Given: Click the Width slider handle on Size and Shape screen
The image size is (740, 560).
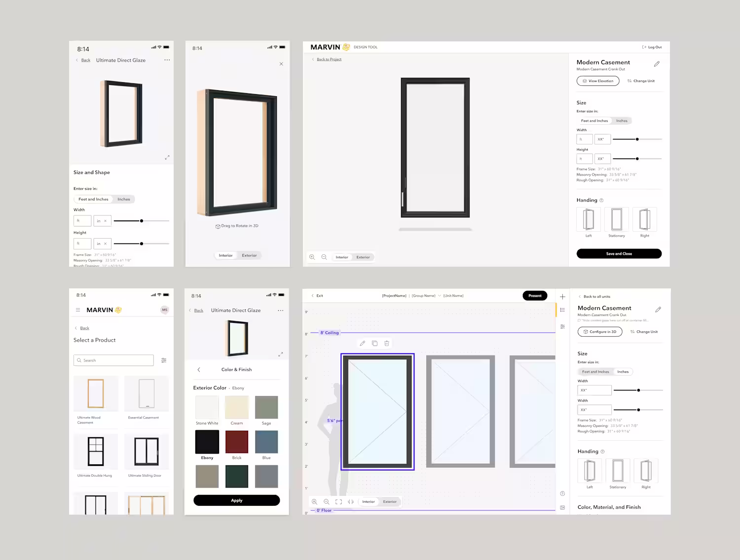Looking at the screenshot, I should pyautogui.click(x=142, y=221).
